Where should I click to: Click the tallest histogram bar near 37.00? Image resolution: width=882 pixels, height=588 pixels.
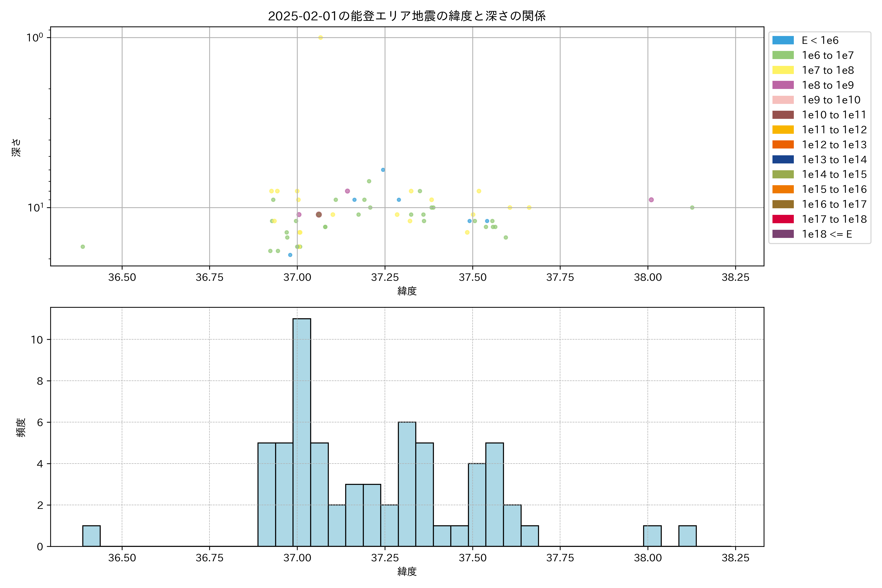(x=302, y=431)
